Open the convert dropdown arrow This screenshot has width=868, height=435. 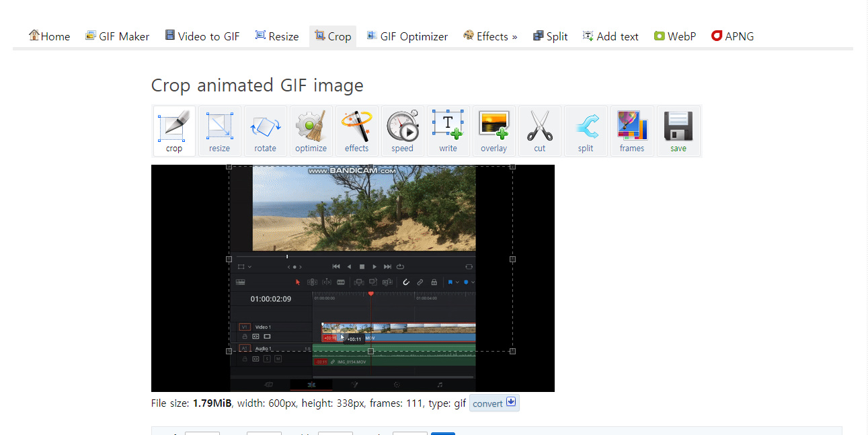coord(511,402)
